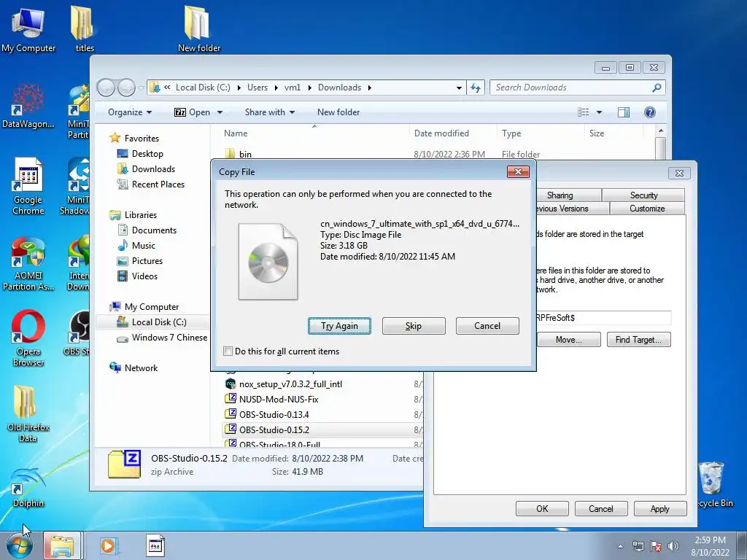Open the Share with dropdown

click(x=270, y=112)
